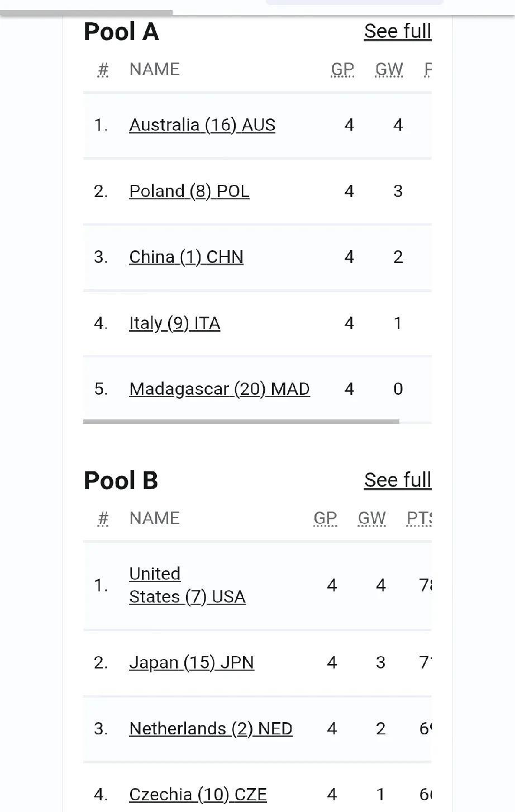
Task: Open United States (7) USA team link
Action: pos(187,585)
